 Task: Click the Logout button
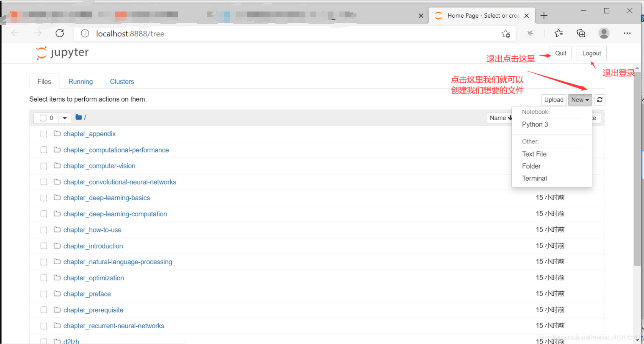(x=591, y=53)
